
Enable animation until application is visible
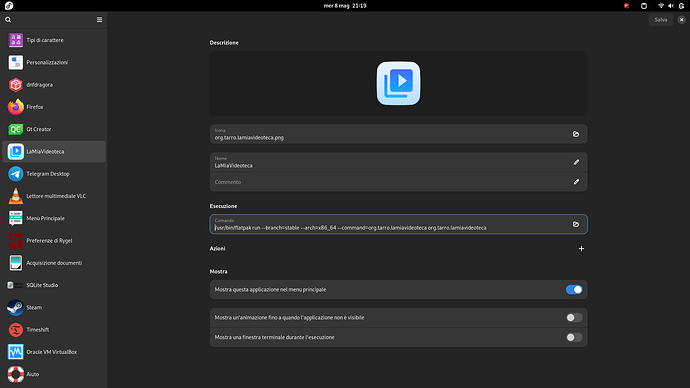click(x=574, y=318)
